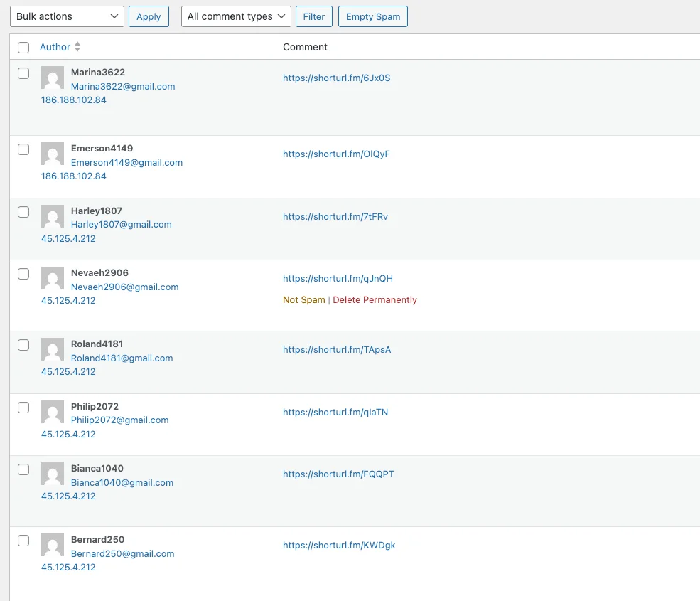Click Harley1807@gmail.com email address
Viewport: 700px width, 601px height.
click(121, 225)
